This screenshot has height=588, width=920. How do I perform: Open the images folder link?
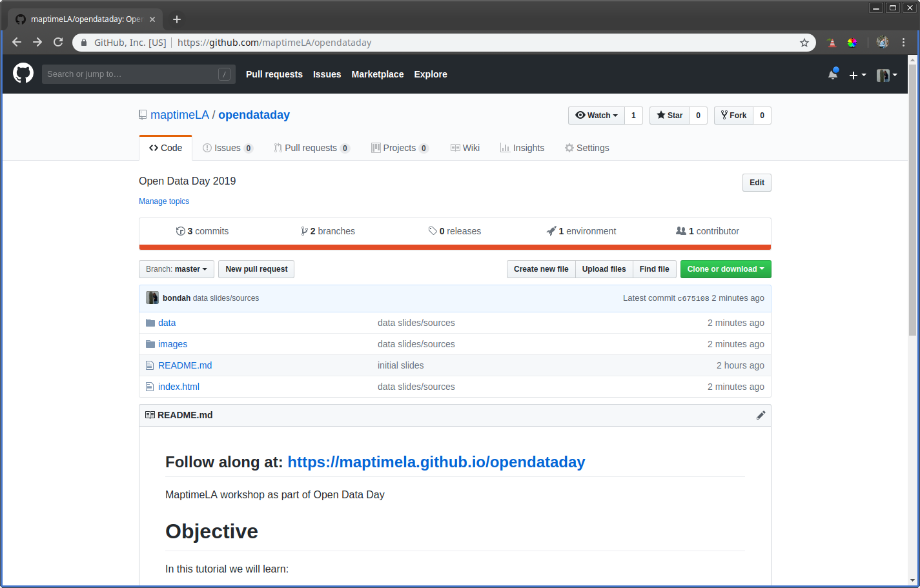pos(172,344)
